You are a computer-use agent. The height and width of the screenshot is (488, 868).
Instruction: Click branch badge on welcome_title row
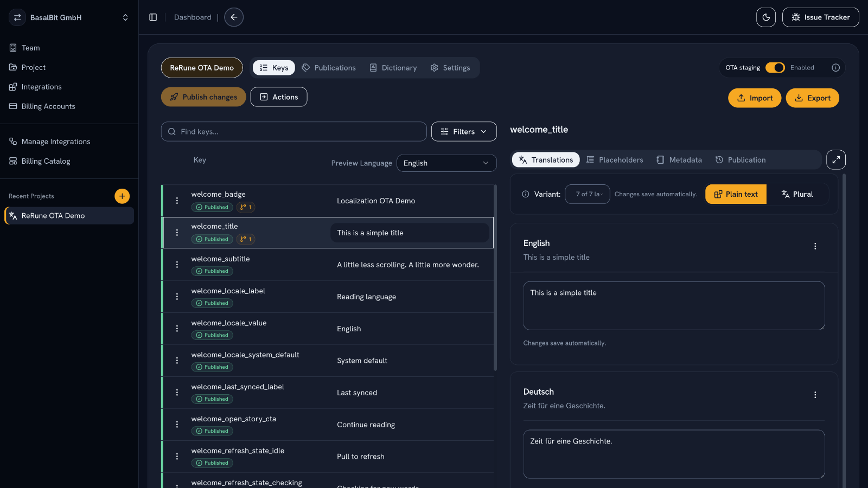tap(246, 239)
